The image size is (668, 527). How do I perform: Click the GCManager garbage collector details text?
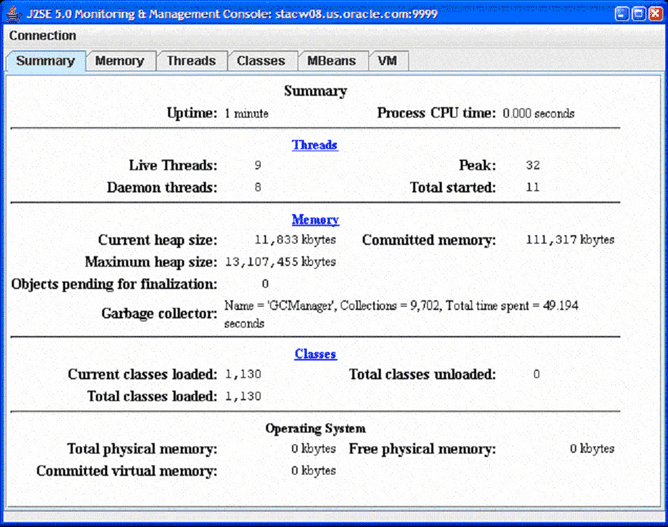click(400, 306)
